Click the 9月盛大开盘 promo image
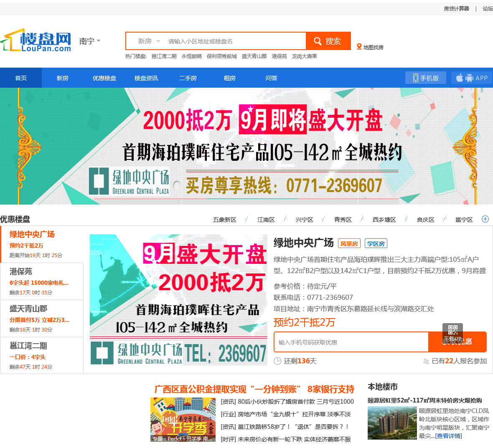 pos(178,300)
